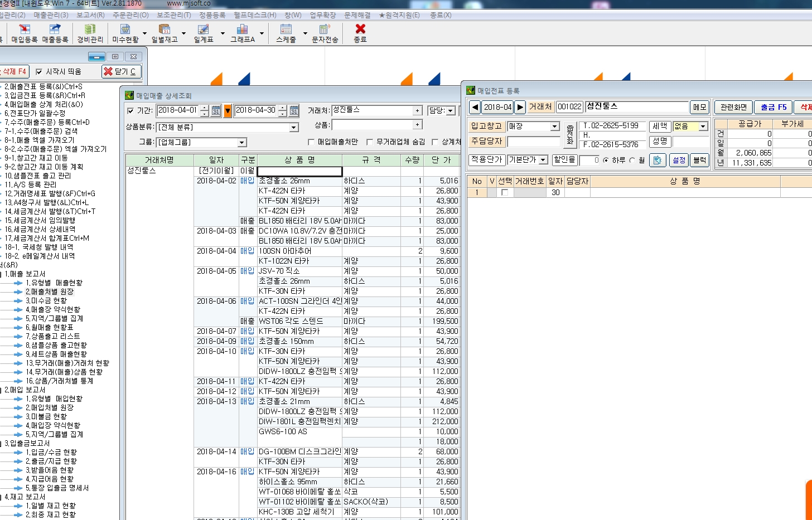This screenshot has width=812, height=520.
Task: Open the 헬프데스크(H) menu
Action: (x=255, y=15)
